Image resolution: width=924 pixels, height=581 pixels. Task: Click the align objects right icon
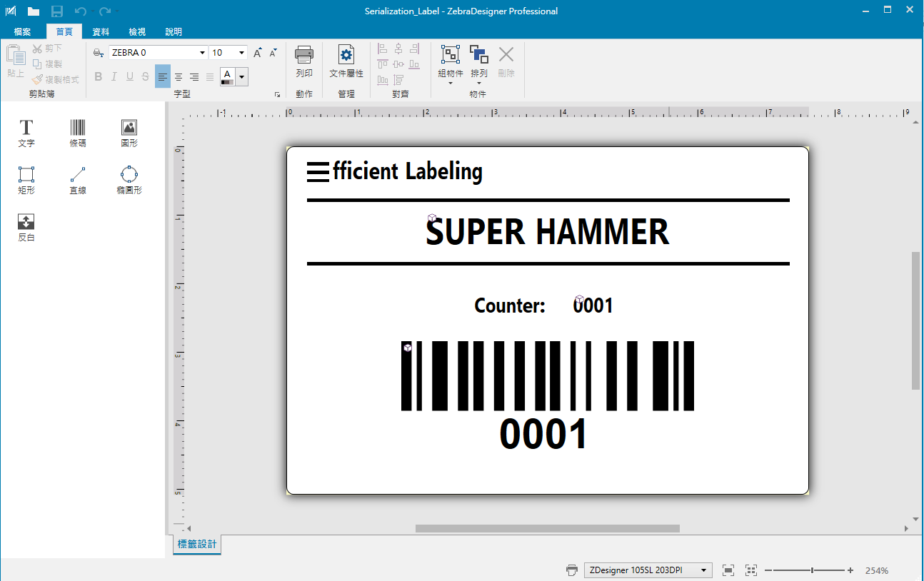[x=415, y=49]
